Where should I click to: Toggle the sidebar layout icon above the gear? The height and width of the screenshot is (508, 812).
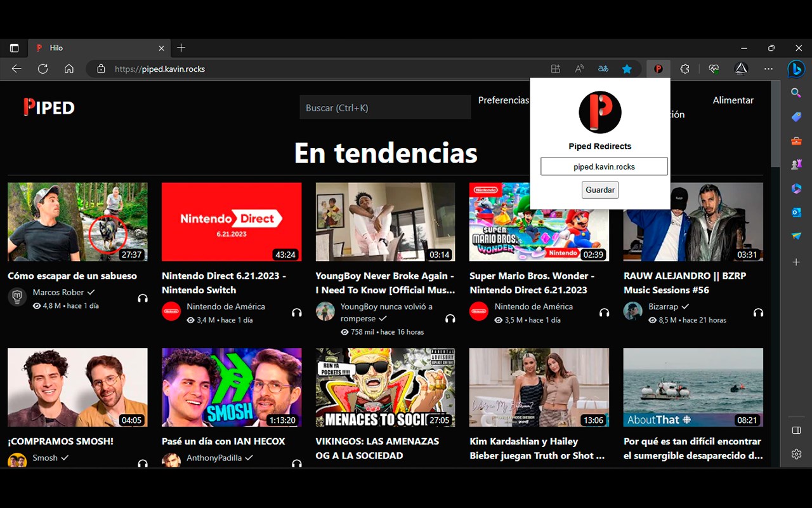(x=796, y=431)
